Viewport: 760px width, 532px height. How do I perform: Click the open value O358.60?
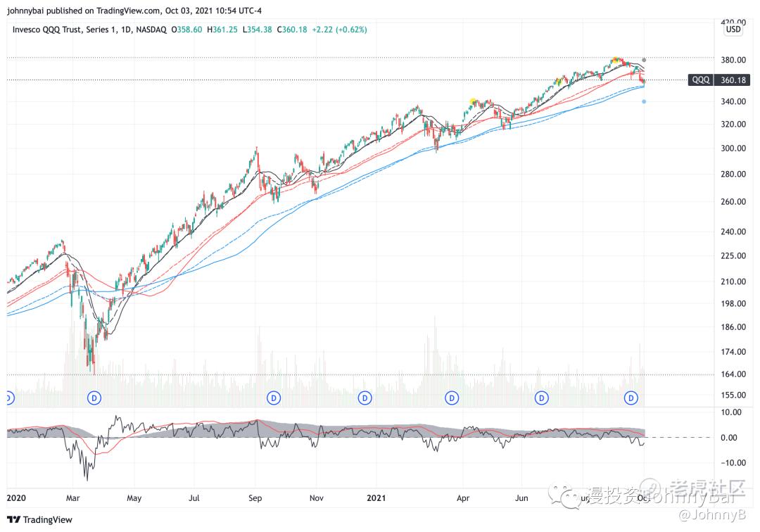[186, 30]
